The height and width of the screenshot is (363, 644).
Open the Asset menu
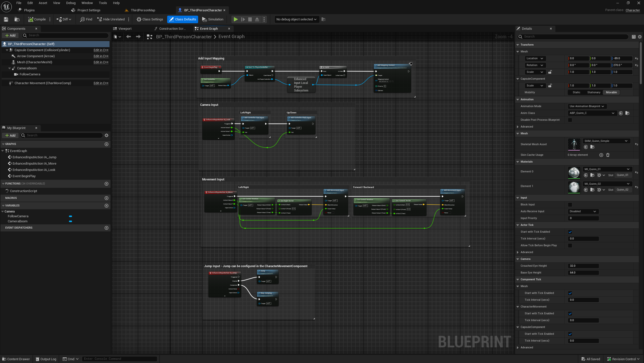(x=43, y=3)
